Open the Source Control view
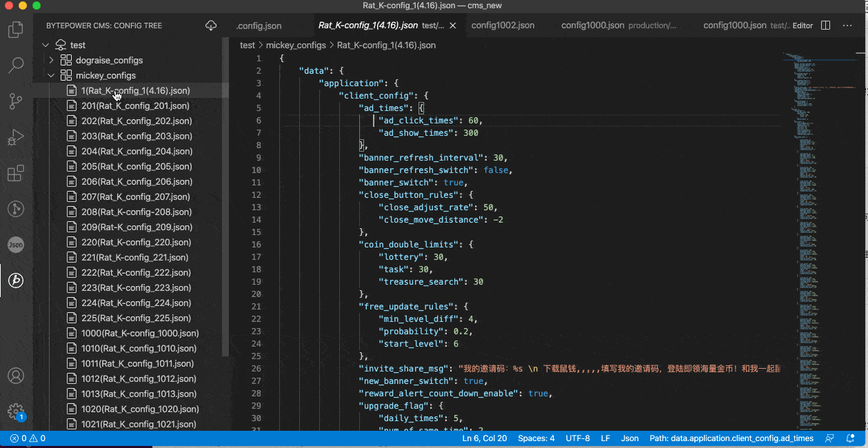Viewport: 868px width, 448px height. coord(15,101)
